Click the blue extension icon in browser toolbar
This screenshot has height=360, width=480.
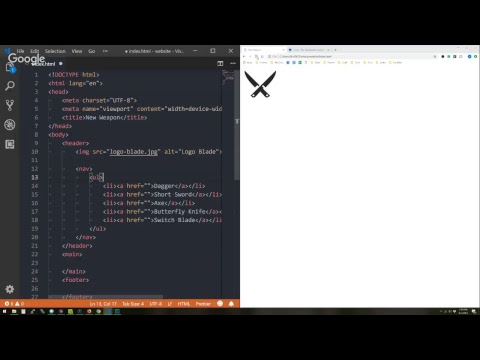469,57
